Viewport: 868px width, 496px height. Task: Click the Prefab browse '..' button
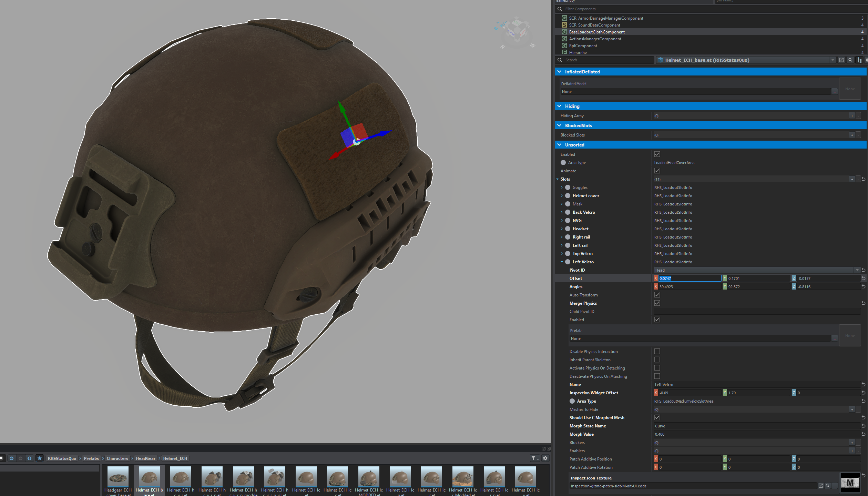pos(834,338)
